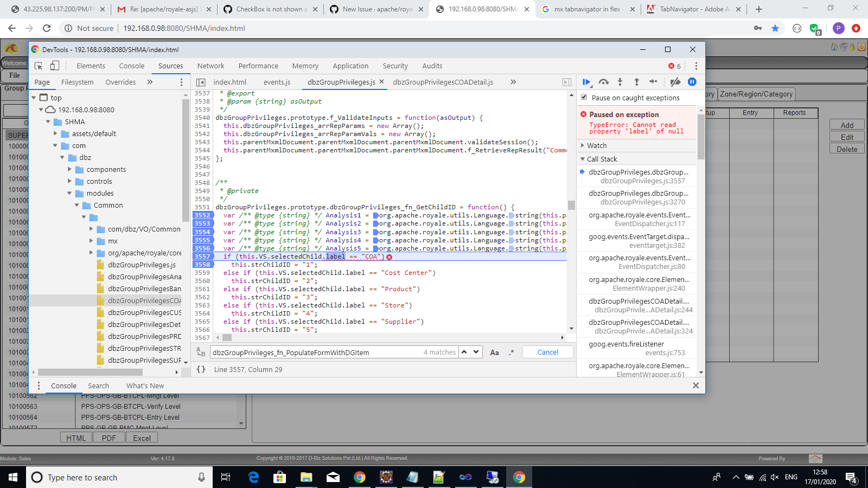The width and height of the screenshot is (868, 488).
Task: Enable regex mode in the search bar
Action: (x=510, y=352)
